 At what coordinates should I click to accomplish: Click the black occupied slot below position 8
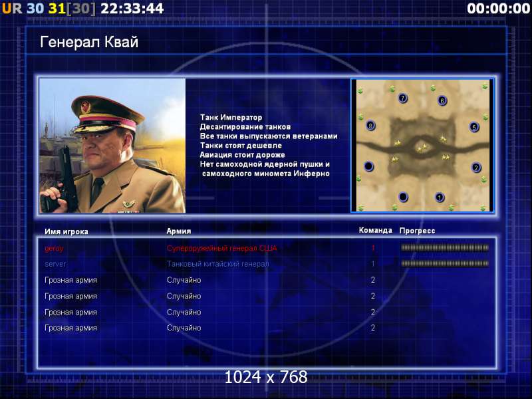coord(368,166)
